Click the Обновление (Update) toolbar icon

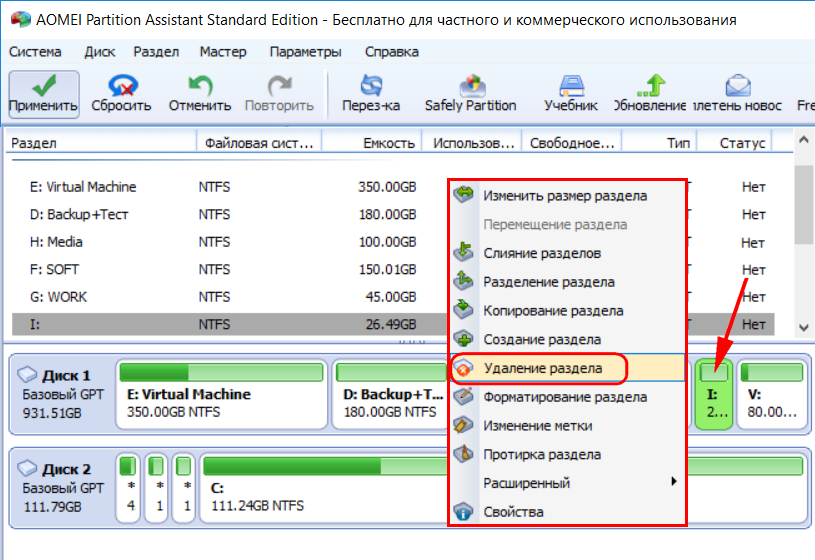click(654, 92)
